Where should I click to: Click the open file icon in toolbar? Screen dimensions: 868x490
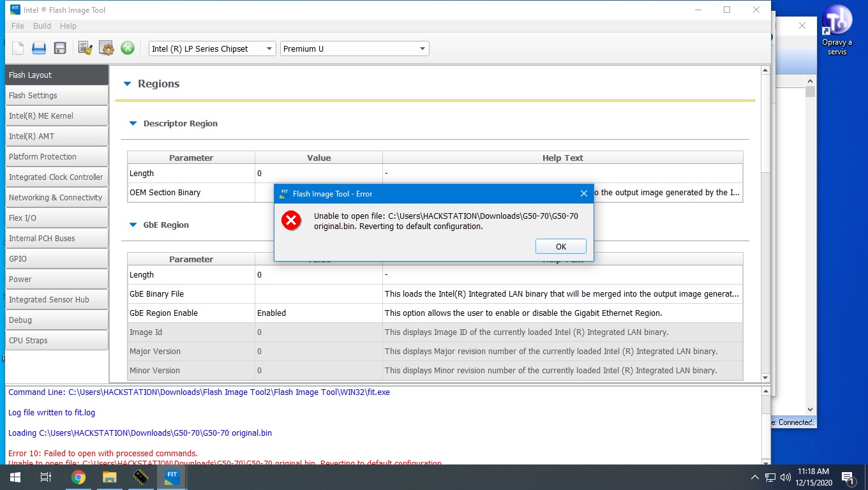tap(39, 48)
